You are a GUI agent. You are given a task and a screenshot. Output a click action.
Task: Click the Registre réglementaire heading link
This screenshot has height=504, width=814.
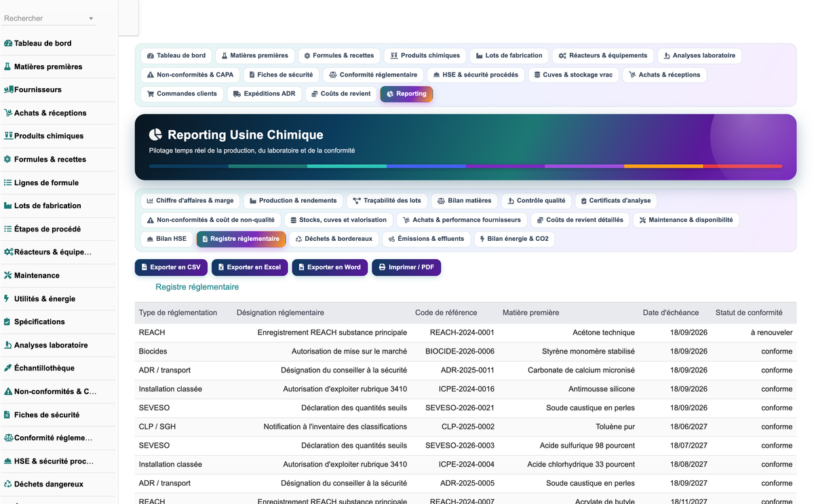197,287
